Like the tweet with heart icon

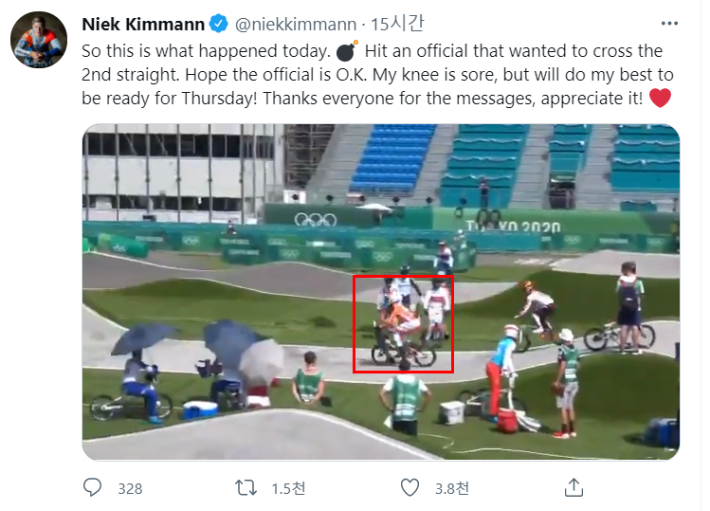410,487
